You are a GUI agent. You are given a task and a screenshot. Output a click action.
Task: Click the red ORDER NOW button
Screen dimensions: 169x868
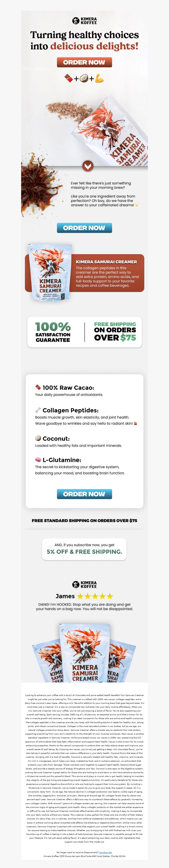[84, 62]
